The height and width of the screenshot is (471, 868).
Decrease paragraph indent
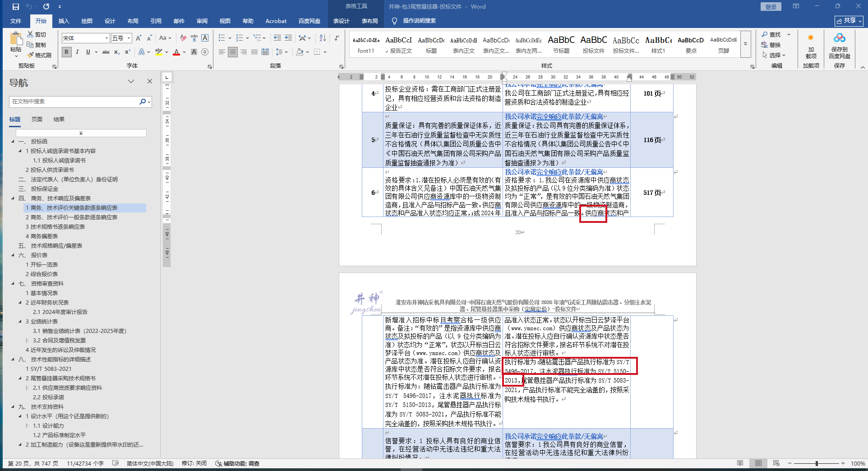click(277, 38)
